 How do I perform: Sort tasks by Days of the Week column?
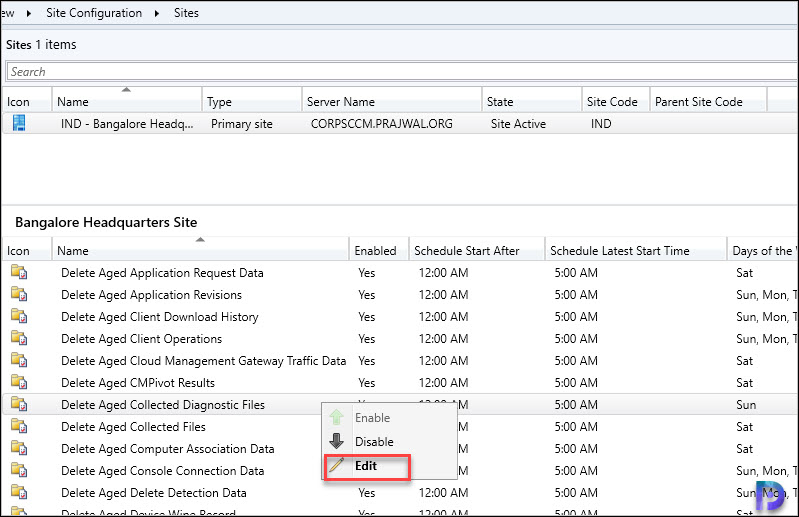[x=763, y=250]
